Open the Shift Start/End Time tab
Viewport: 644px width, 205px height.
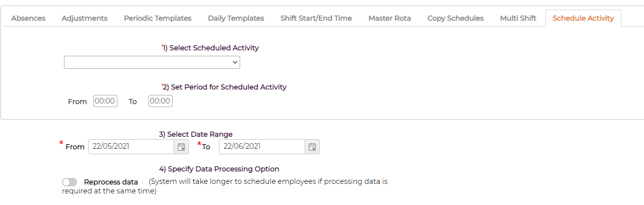pos(316,18)
